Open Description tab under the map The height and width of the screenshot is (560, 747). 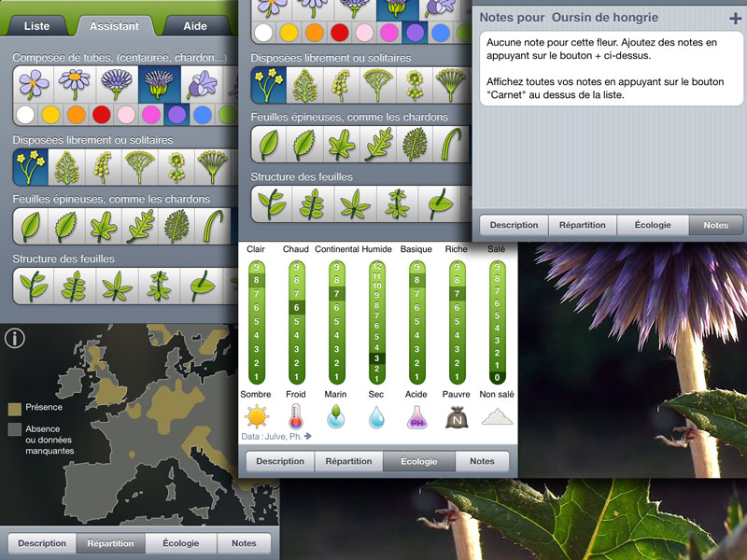coord(42,543)
